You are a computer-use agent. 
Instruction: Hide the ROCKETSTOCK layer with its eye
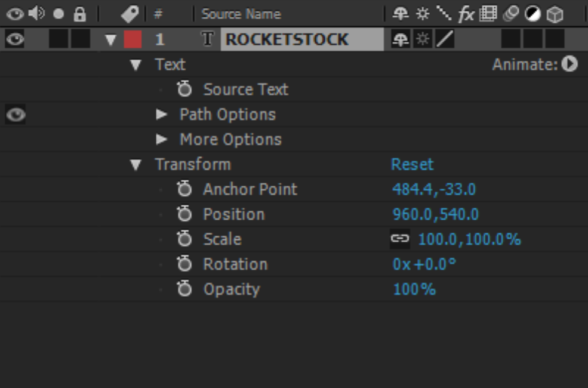tap(14, 39)
